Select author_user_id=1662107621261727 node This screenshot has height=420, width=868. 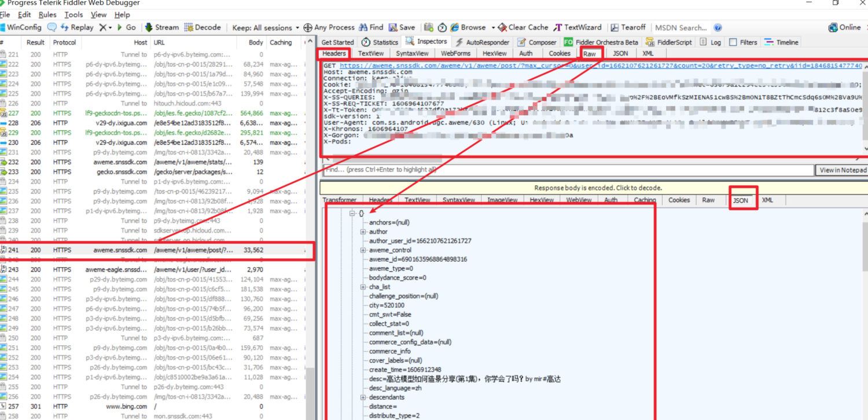[x=420, y=241]
